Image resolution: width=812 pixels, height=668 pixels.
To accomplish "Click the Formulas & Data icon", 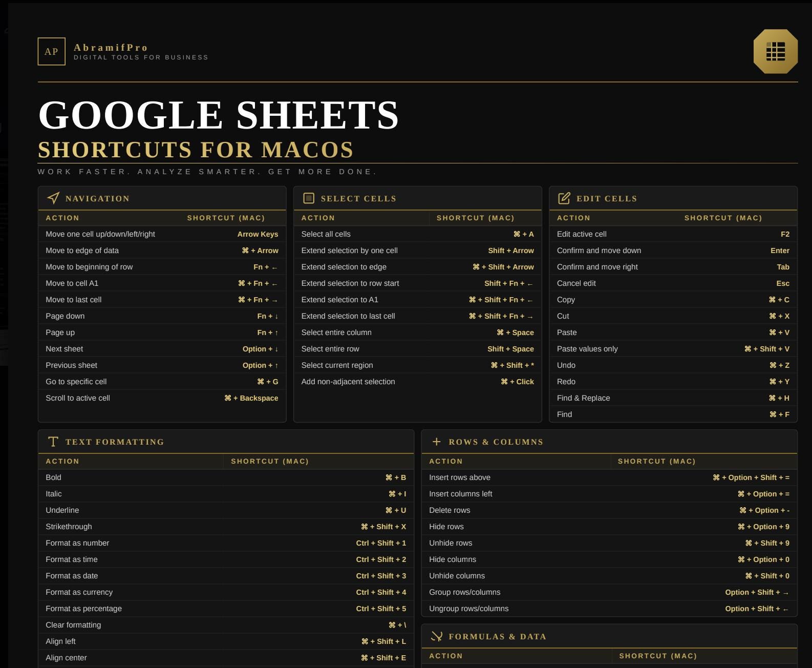I will (436, 636).
